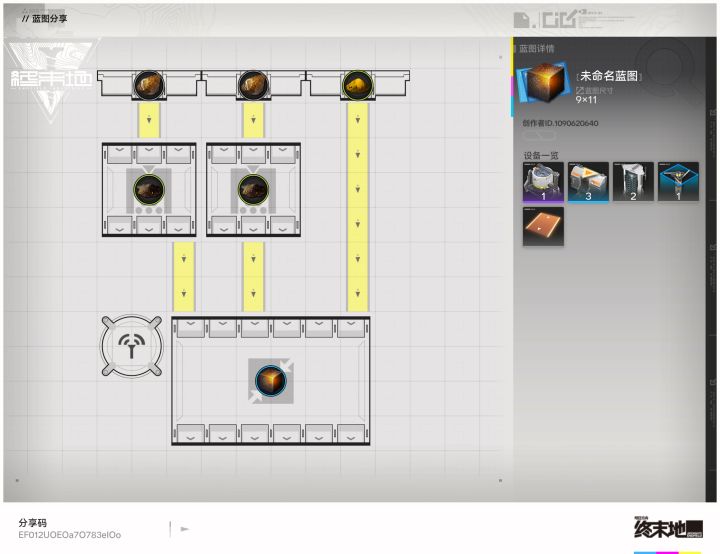Click the edit icon beside 蓝图尺寸
This screenshot has width=720, height=554.
[x=579, y=91]
